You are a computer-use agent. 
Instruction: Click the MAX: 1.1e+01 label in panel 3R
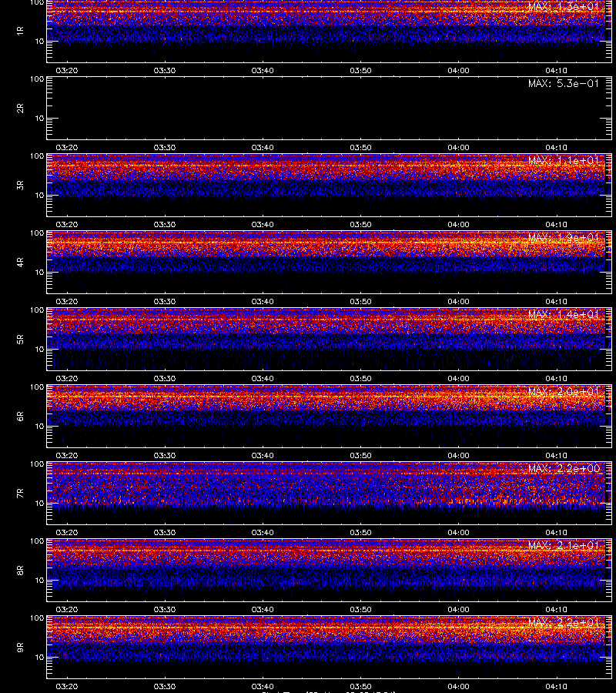pos(564,160)
